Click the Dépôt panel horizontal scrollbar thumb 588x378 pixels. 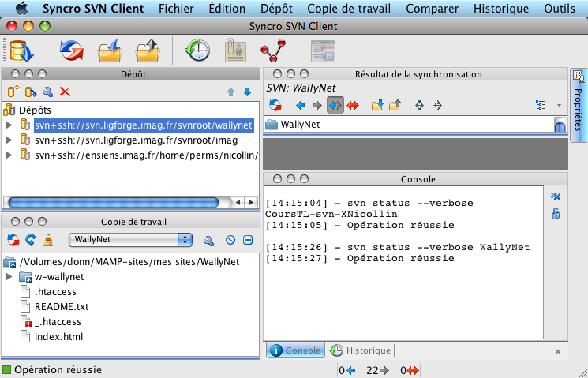113,203
